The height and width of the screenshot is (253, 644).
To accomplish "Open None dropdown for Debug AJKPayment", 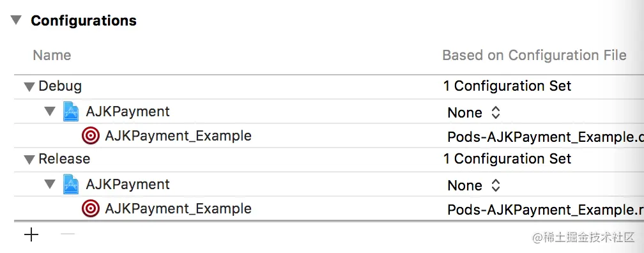I will pos(473,112).
